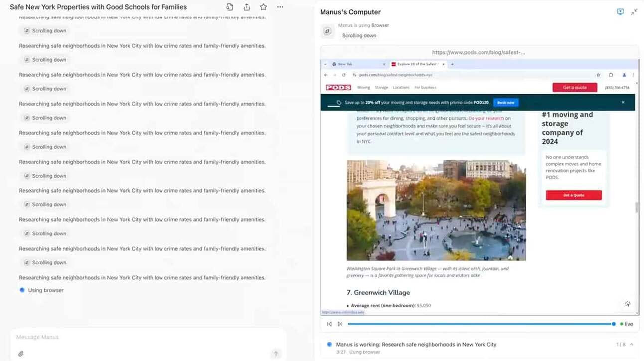Open the document view icon in header
644x361 pixels.
point(230,7)
